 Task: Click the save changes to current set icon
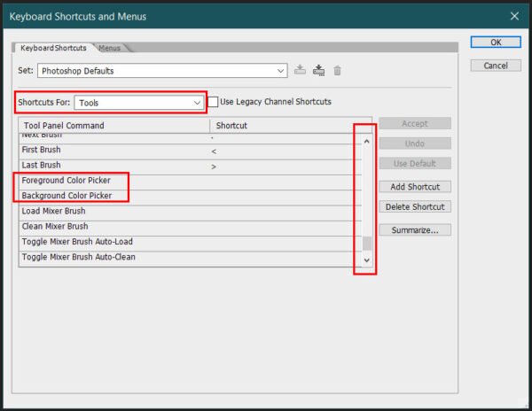[x=300, y=70]
